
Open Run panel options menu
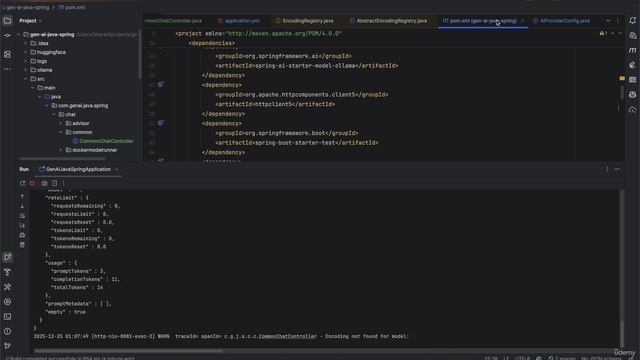(607, 169)
